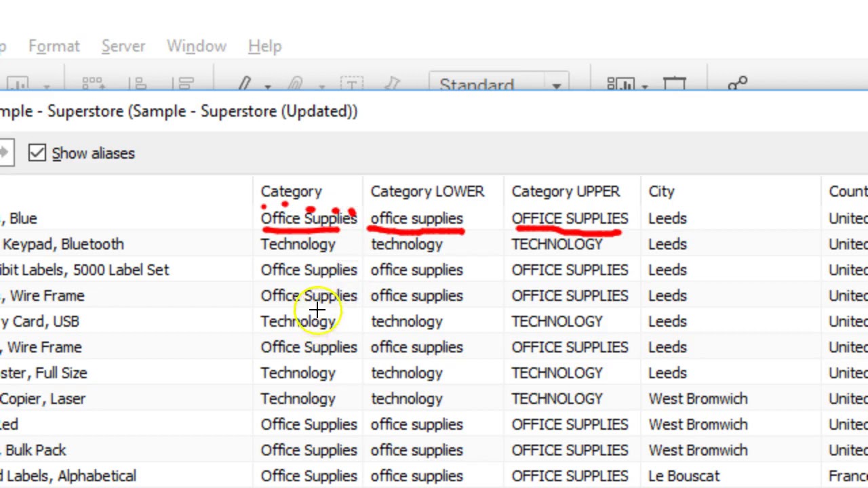
Task: Open the Help menu
Action: (264, 46)
